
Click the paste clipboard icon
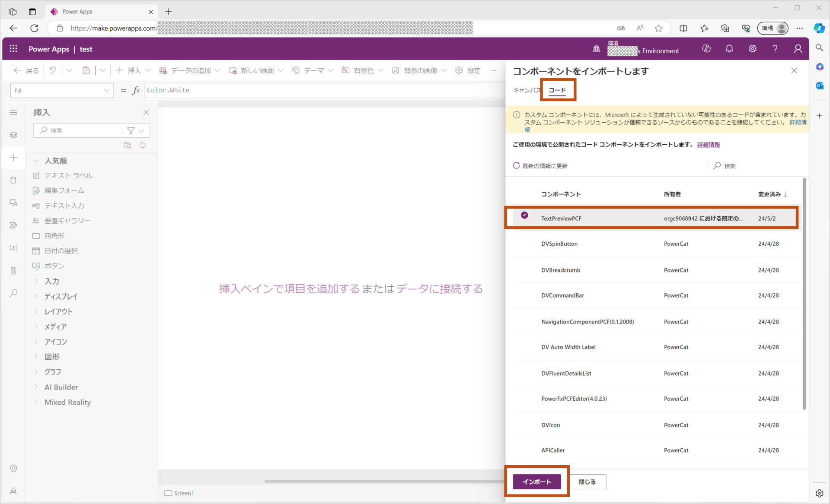[86, 70]
